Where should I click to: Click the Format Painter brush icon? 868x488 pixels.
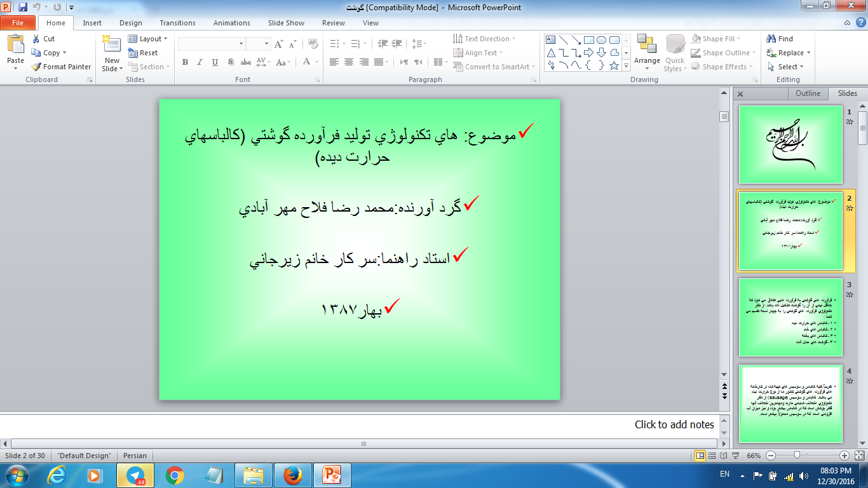click(37, 67)
